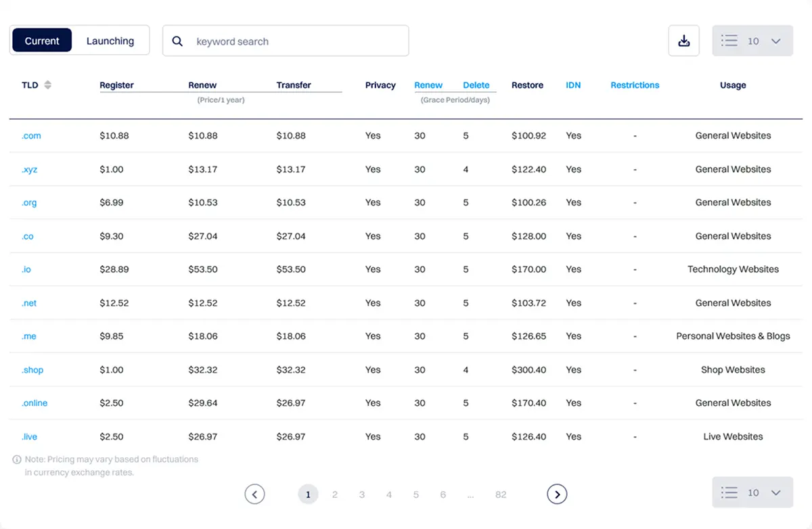
Task: Go to page 5
Action: click(x=416, y=495)
